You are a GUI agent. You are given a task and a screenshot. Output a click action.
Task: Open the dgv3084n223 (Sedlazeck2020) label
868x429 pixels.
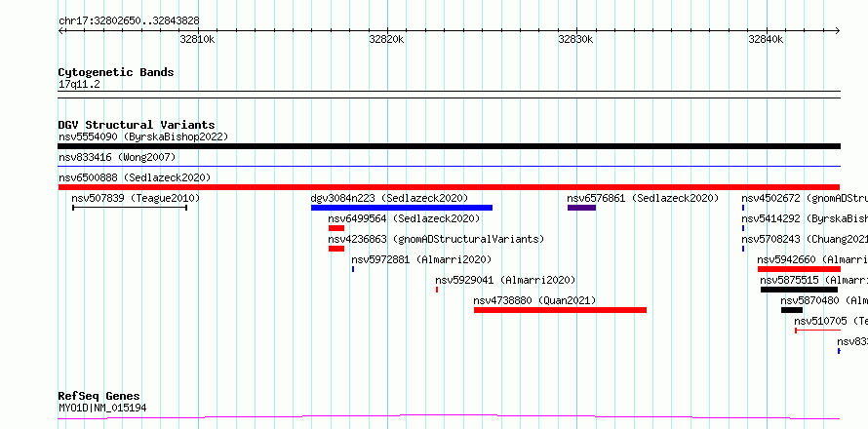[x=389, y=198]
